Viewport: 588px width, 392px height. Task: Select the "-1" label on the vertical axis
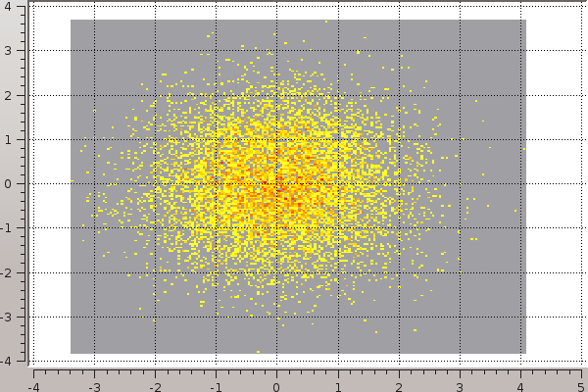(x=8, y=228)
